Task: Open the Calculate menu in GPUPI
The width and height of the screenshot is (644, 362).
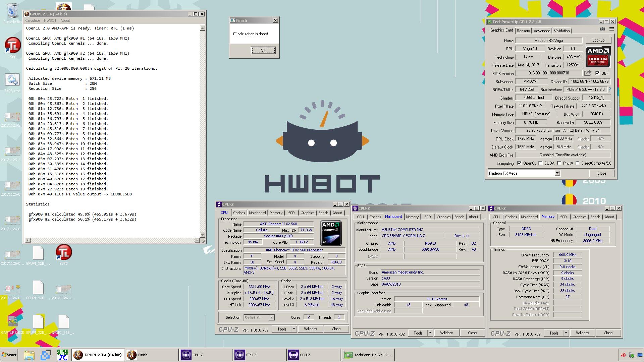Action: tap(33, 20)
